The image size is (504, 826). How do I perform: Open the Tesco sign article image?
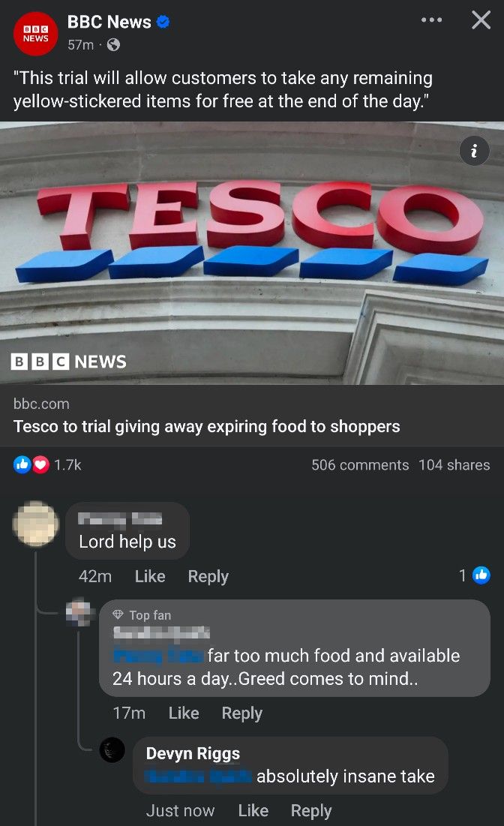(252, 253)
